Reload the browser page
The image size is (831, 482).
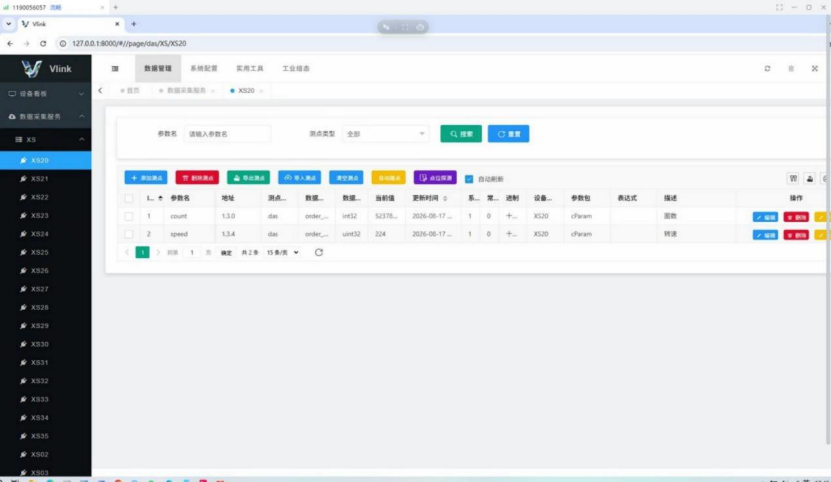[x=43, y=43]
